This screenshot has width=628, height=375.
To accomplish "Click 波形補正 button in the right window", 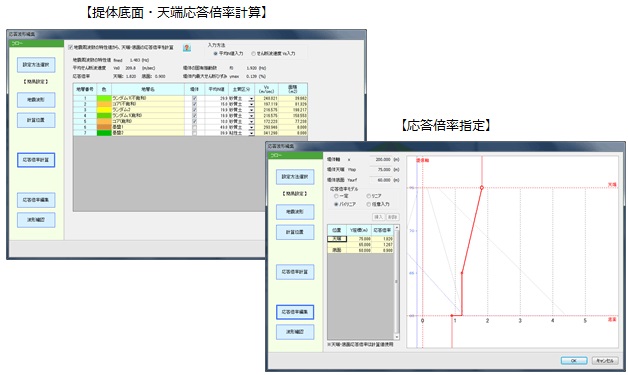I will click(295, 332).
